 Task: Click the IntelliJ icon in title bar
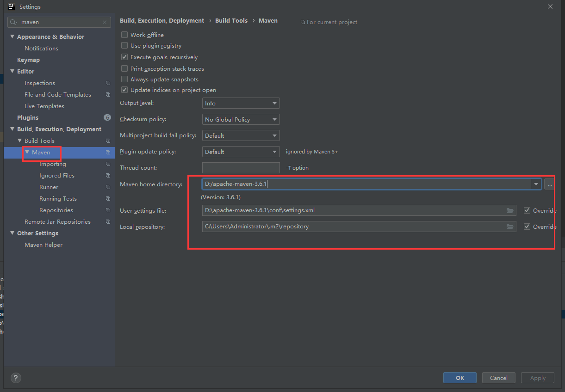(12, 6)
